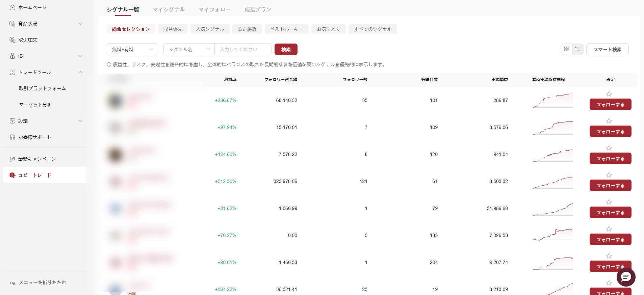
Task: Click the お客様サポート headset icon
Action: 12,137
